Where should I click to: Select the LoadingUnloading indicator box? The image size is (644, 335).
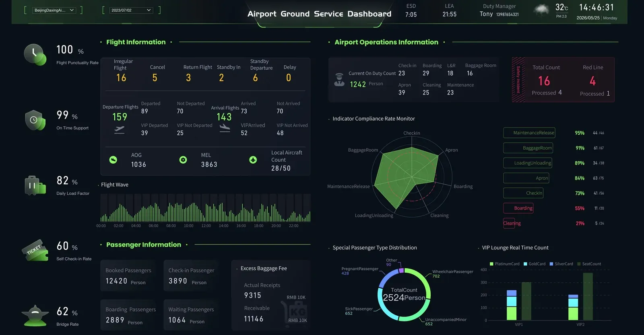528,163
